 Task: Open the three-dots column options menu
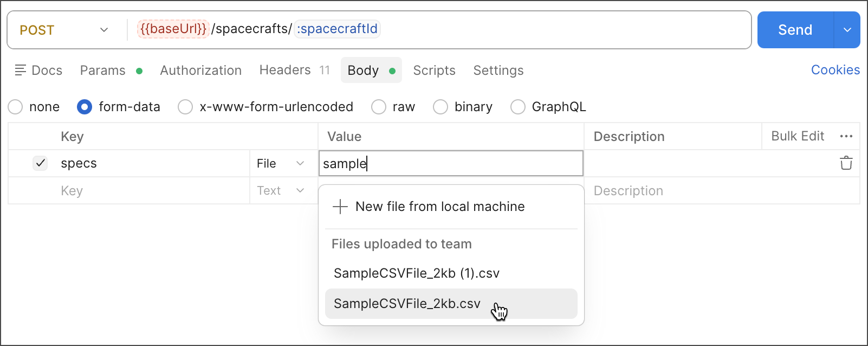pos(846,137)
